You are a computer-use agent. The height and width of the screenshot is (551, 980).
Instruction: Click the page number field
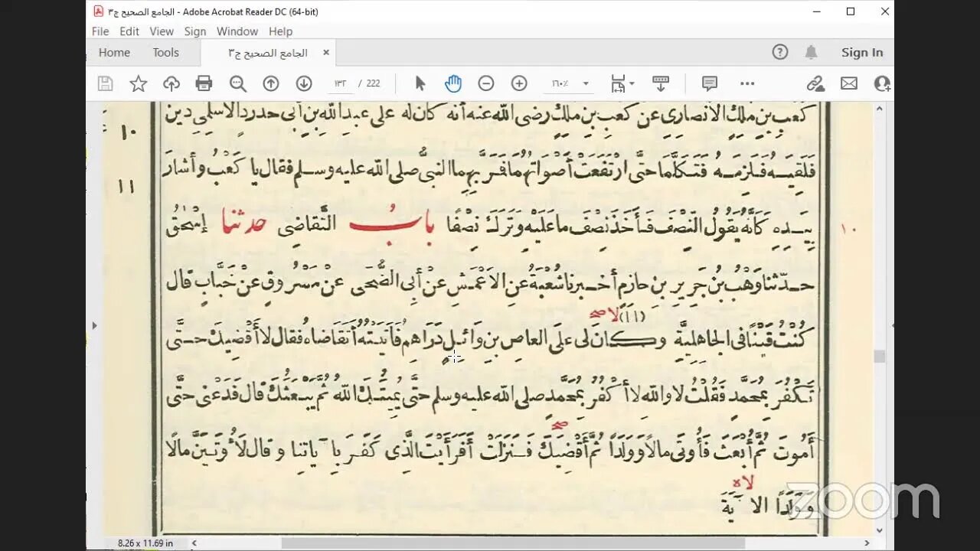point(340,83)
